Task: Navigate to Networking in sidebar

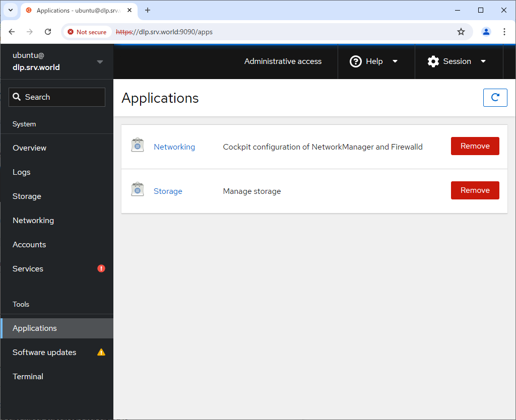Action: 56,221
